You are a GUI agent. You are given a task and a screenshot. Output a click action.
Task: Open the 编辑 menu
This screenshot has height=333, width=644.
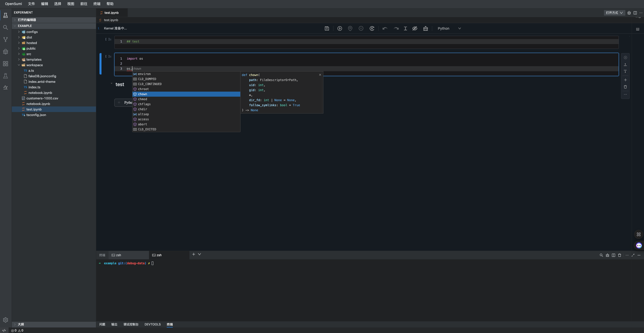point(45,4)
